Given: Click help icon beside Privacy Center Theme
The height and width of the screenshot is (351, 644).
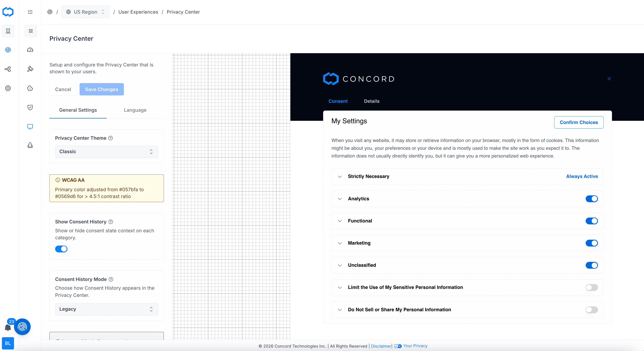Looking at the screenshot, I should pyautogui.click(x=110, y=138).
